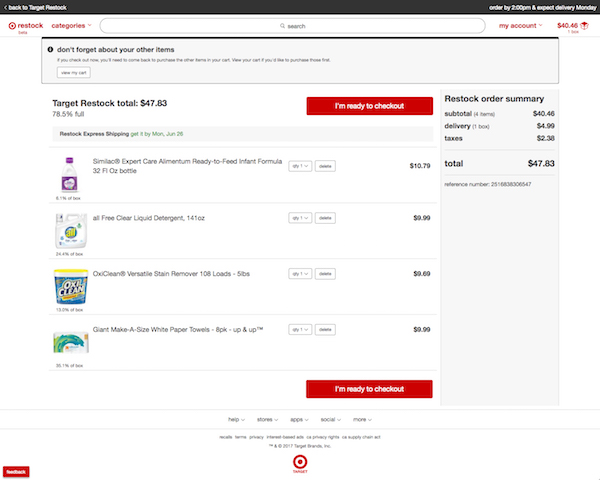The height and width of the screenshot is (480, 600).
Task: Open the paper towels product thumbnail
Action: click(71, 342)
